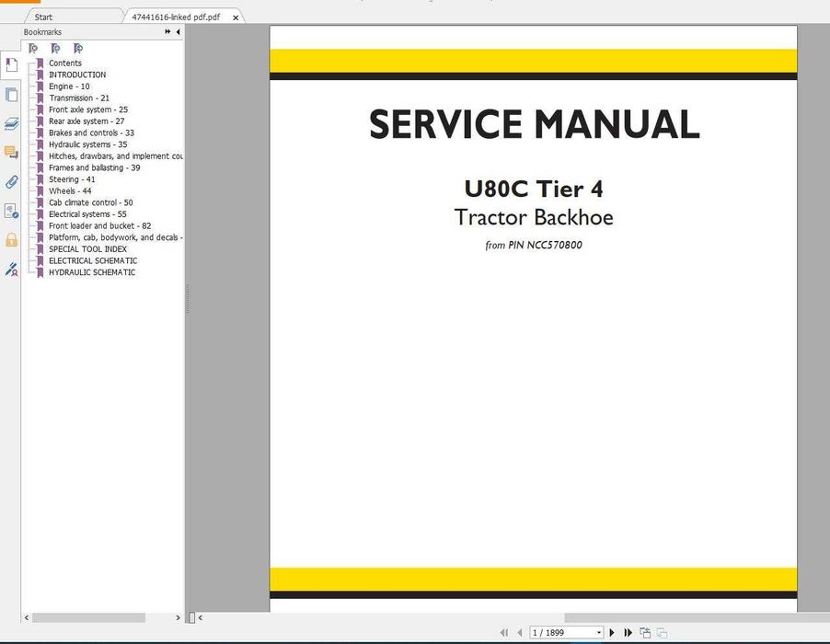Open the Digital signatures panel icon
This screenshot has height=644, width=830.
(x=11, y=211)
